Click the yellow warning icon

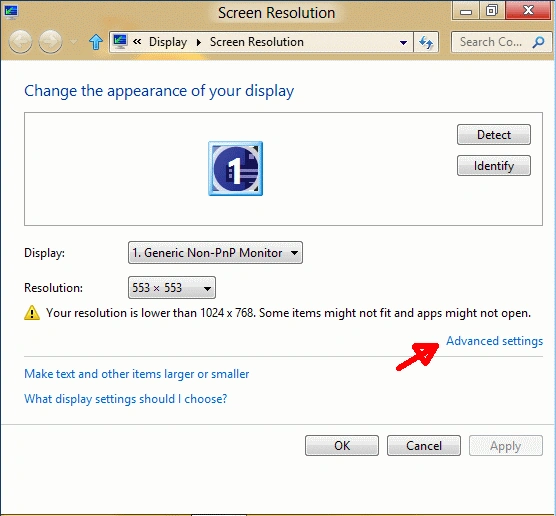pos(32,312)
